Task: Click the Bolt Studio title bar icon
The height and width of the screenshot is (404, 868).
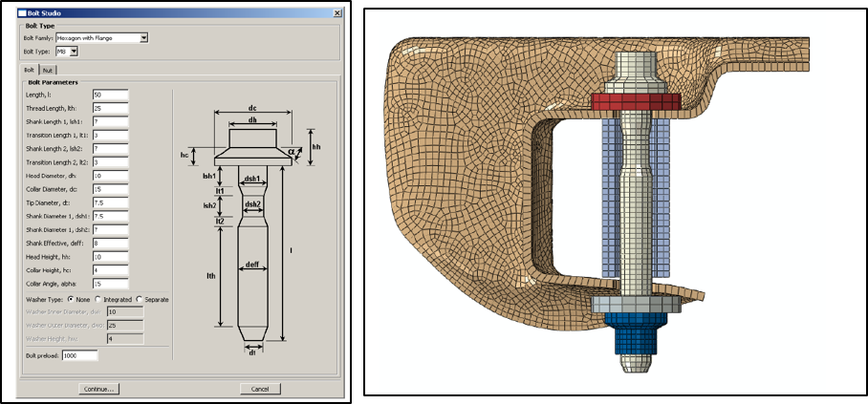Action: [24, 12]
